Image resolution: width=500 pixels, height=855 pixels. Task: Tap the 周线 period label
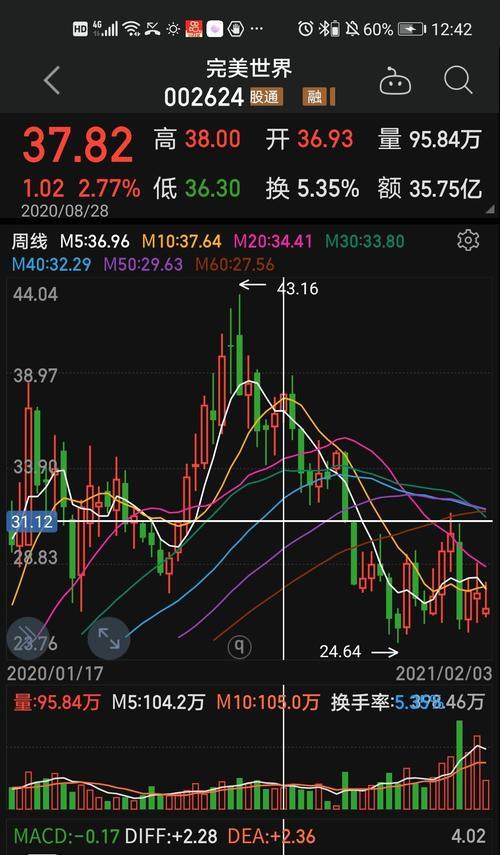[29, 241]
